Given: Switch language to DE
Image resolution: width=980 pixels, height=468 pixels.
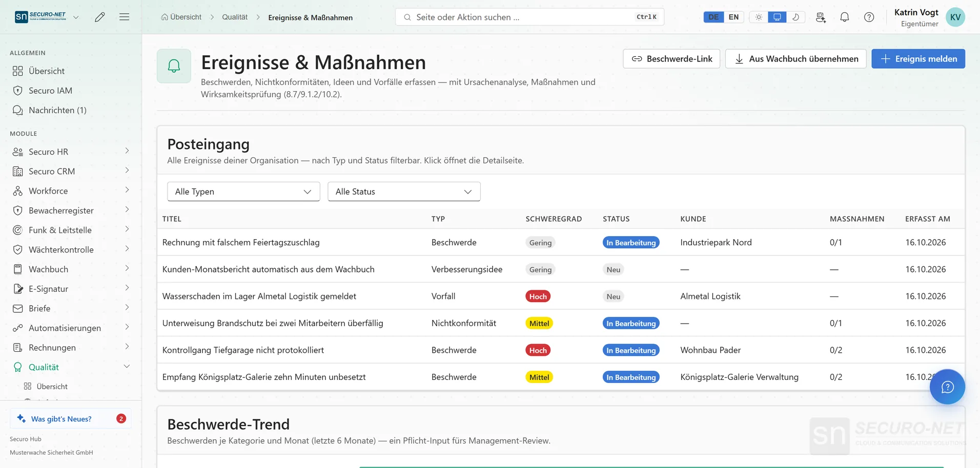Looking at the screenshot, I should click(713, 17).
